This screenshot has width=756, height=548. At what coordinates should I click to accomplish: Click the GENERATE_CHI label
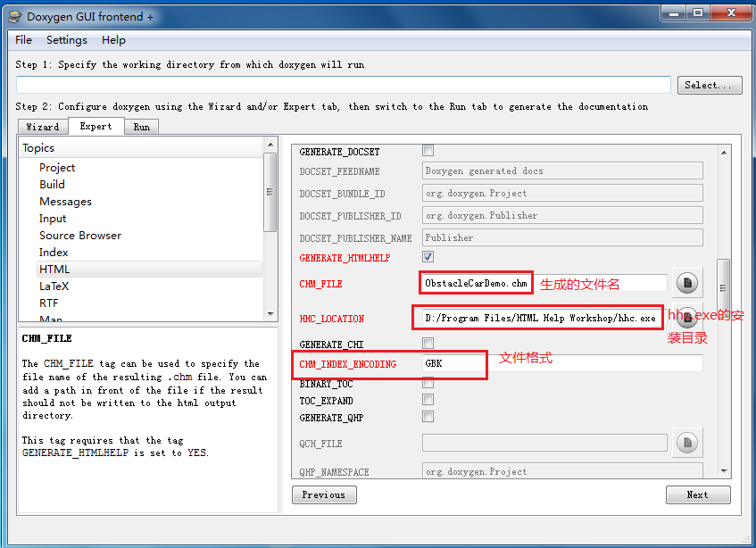point(331,345)
